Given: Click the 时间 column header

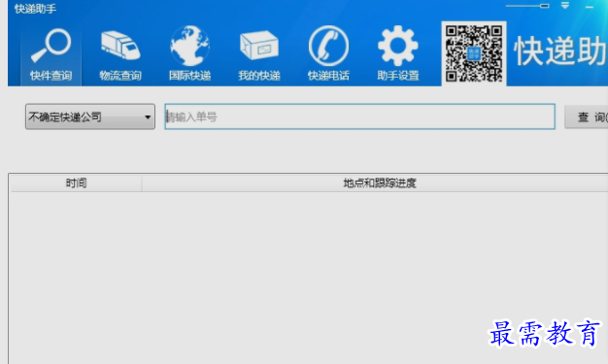Looking at the screenshot, I should (76, 182).
